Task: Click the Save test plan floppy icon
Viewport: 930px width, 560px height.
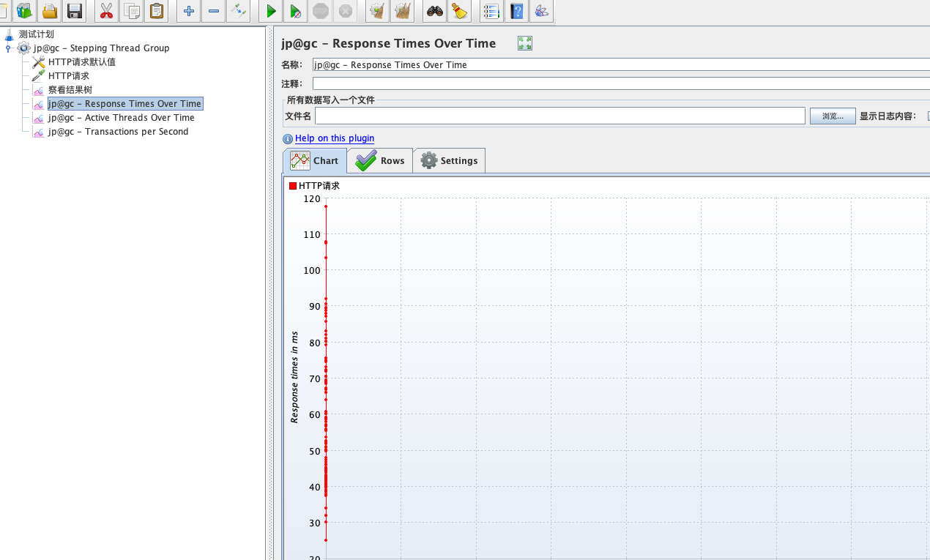Action: [74, 11]
